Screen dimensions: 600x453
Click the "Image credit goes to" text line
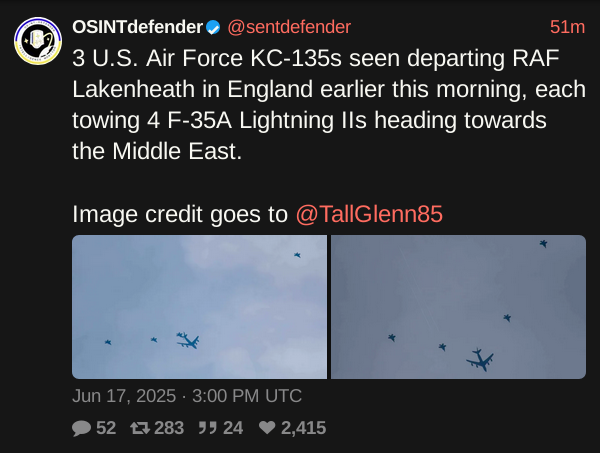pyautogui.click(x=179, y=214)
